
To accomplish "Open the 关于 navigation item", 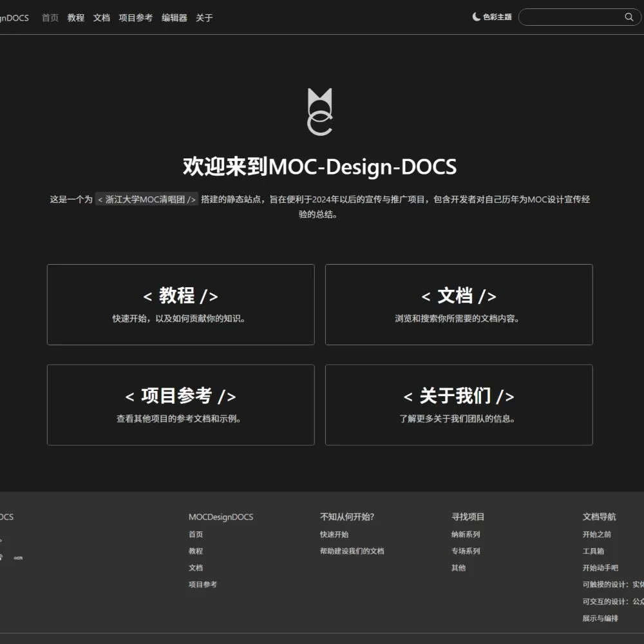I will [x=204, y=18].
